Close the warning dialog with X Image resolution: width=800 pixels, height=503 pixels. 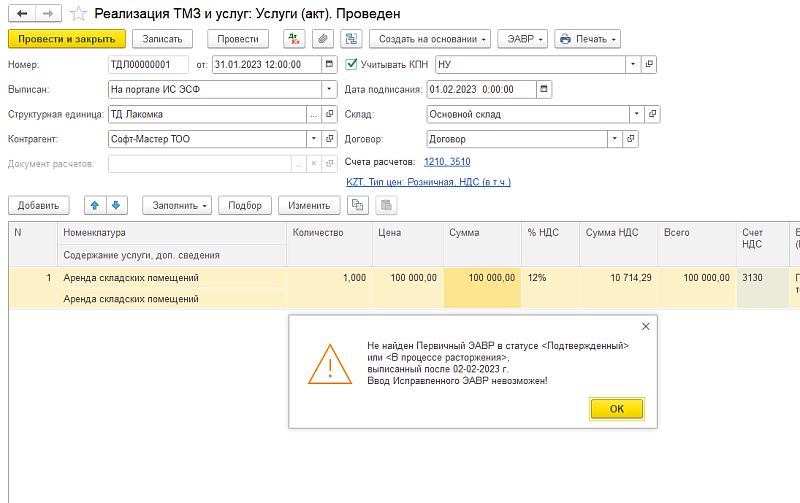click(645, 326)
